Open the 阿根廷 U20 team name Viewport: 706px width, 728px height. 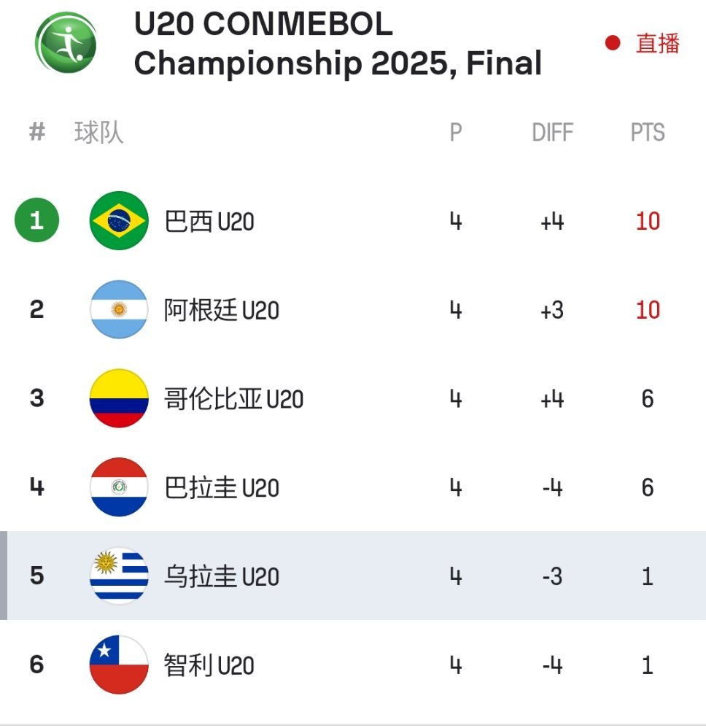click(222, 310)
